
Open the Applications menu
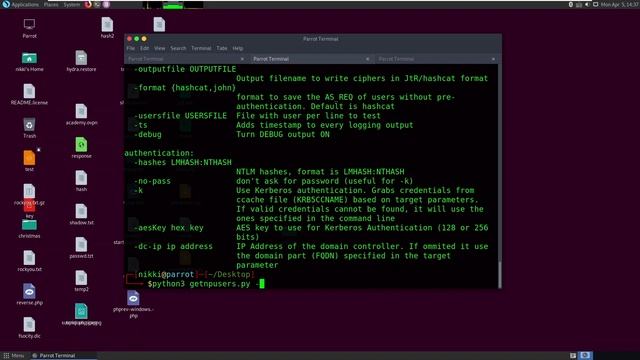point(21,4)
